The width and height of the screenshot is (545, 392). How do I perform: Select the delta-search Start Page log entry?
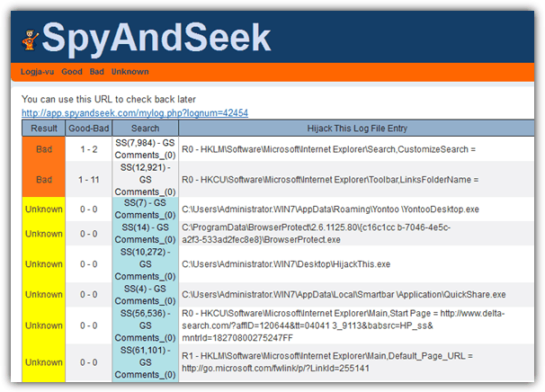(343, 325)
